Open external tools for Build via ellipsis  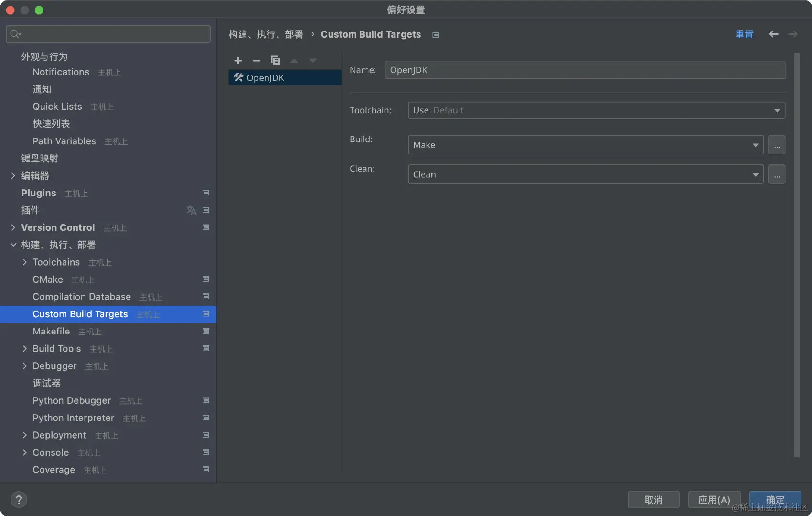point(777,145)
